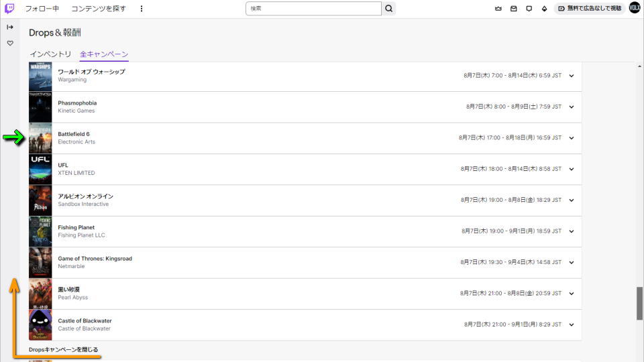Open the user profile avatar menu
Viewport: 644px width, 362px height.
click(x=635, y=8)
